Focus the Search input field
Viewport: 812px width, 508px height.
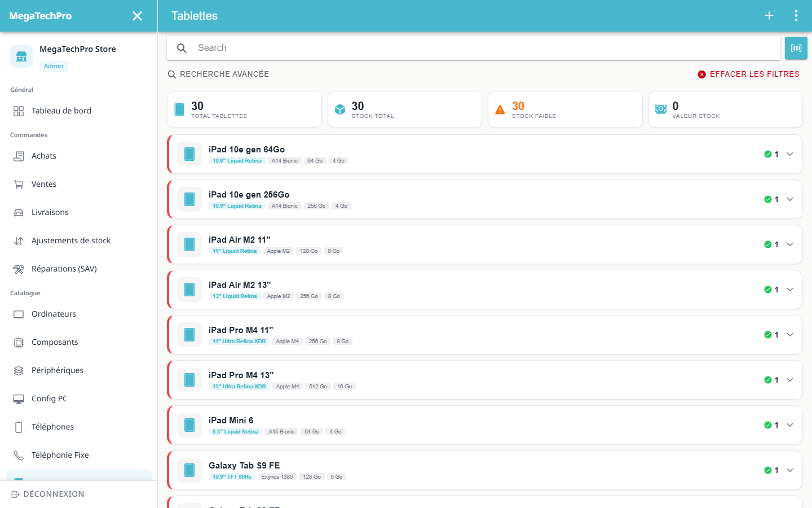tap(474, 48)
